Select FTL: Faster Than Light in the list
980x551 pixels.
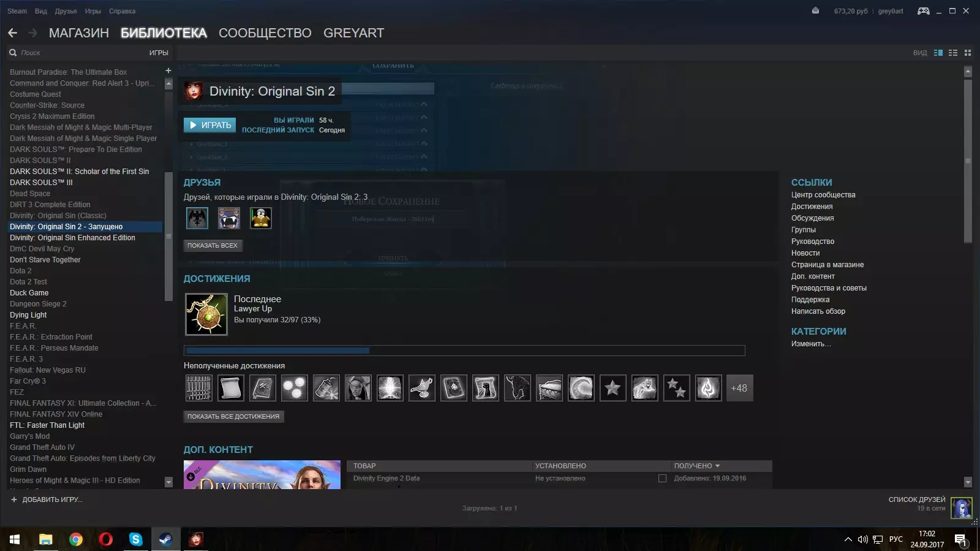click(x=47, y=425)
